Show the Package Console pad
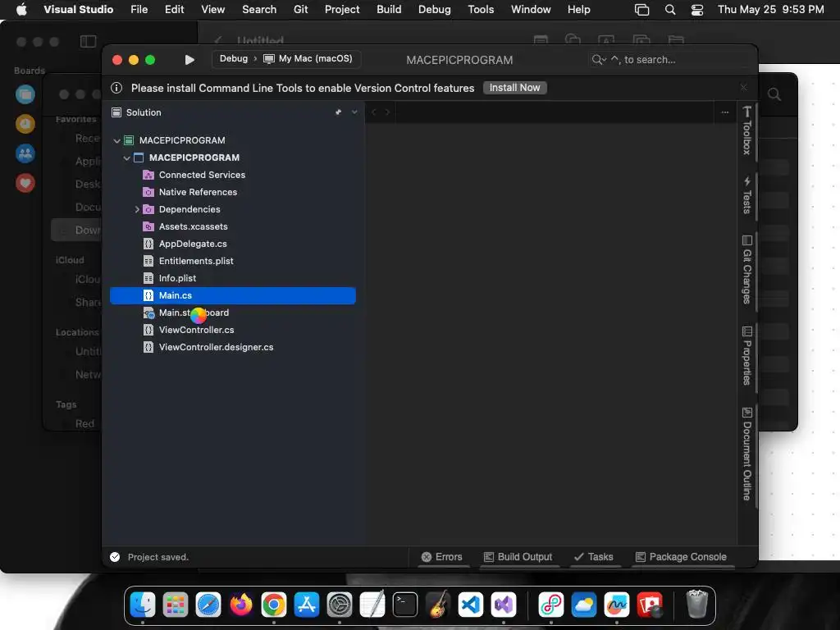840x630 pixels. tap(681, 557)
